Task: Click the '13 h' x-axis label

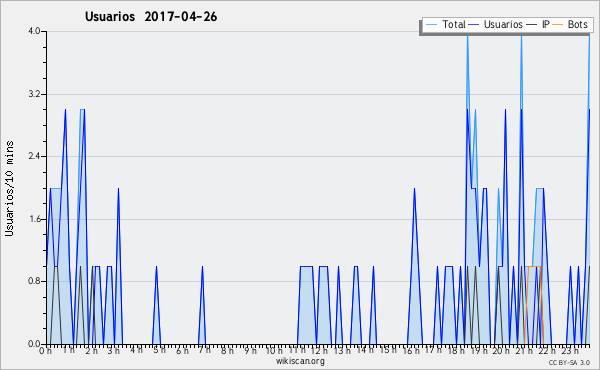Action: (x=341, y=350)
